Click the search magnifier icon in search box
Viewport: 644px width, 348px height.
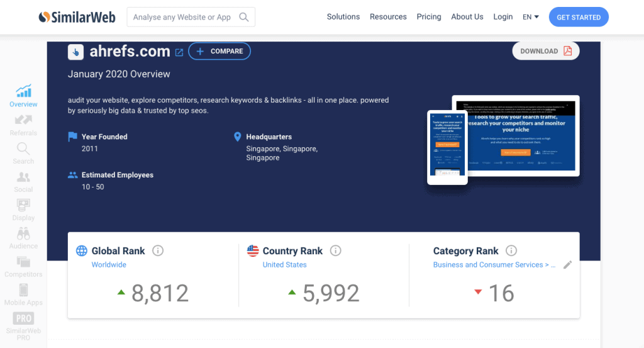(x=244, y=17)
